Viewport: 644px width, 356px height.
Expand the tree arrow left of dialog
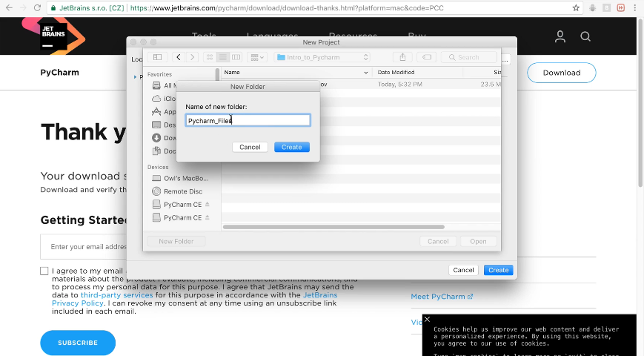click(x=135, y=77)
